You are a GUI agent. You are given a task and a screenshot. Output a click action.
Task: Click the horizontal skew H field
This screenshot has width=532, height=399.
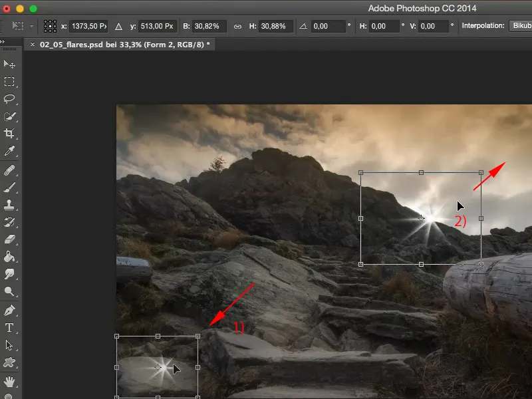(x=384, y=26)
